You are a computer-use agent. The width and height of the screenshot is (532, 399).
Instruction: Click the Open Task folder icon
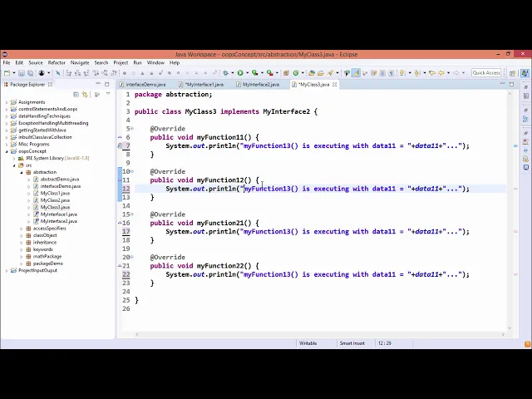(321, 72)
